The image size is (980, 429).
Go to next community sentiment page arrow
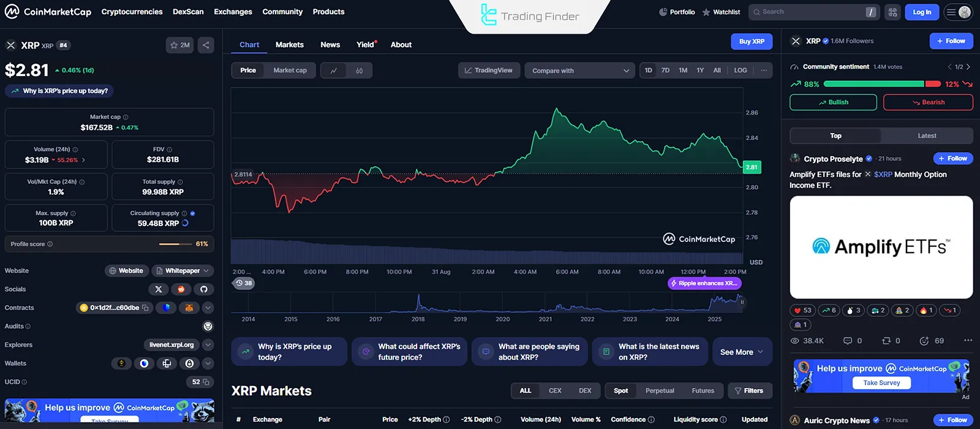pyautogui.click(x=968, y=67)
